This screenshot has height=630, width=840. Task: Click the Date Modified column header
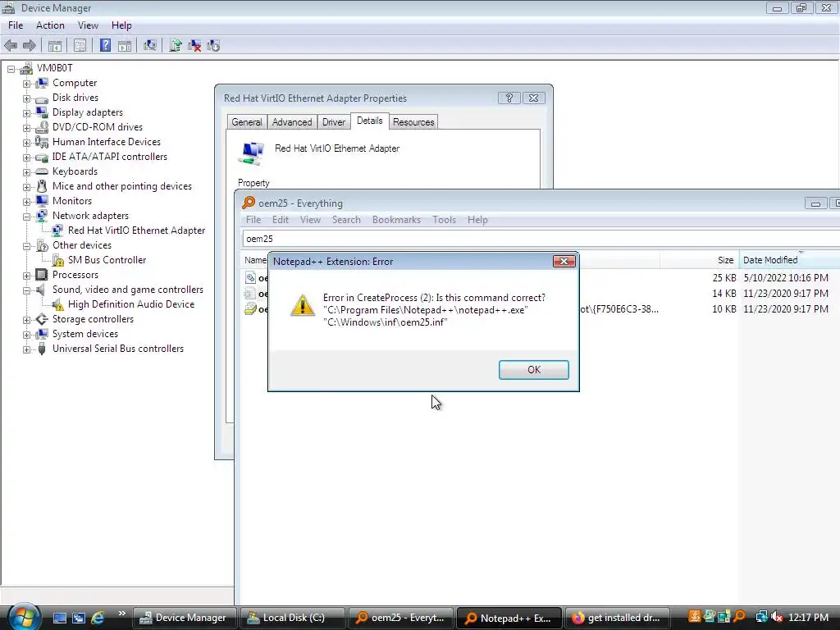789,260
